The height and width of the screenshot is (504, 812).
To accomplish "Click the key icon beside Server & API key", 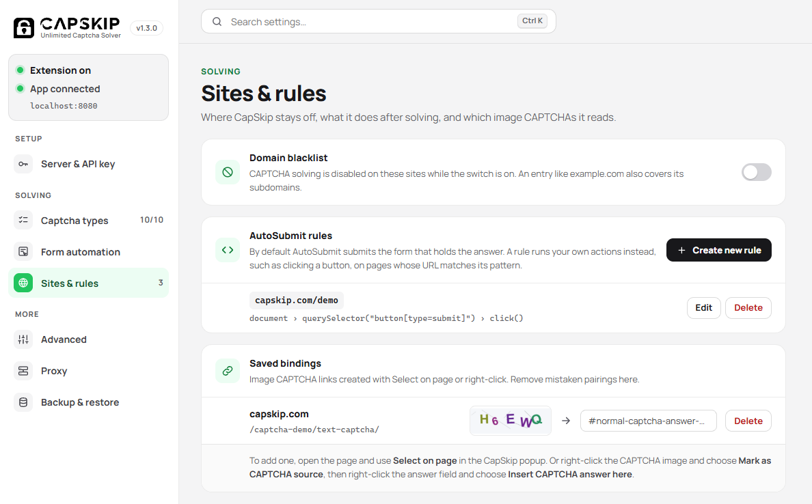I will pyautogui.click(x=23, y=164).
